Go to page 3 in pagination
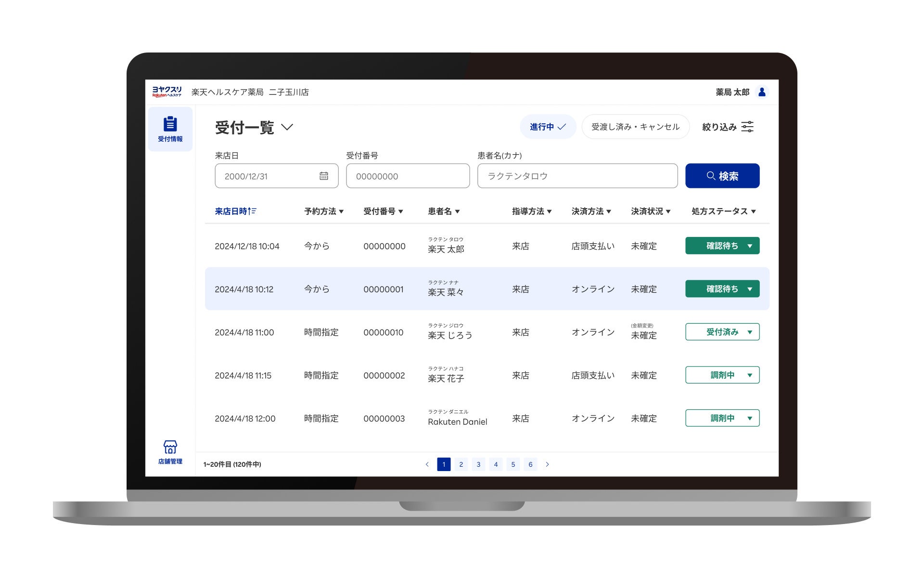Viewport: 924px width, 578px height. click(x=478, y=464)
